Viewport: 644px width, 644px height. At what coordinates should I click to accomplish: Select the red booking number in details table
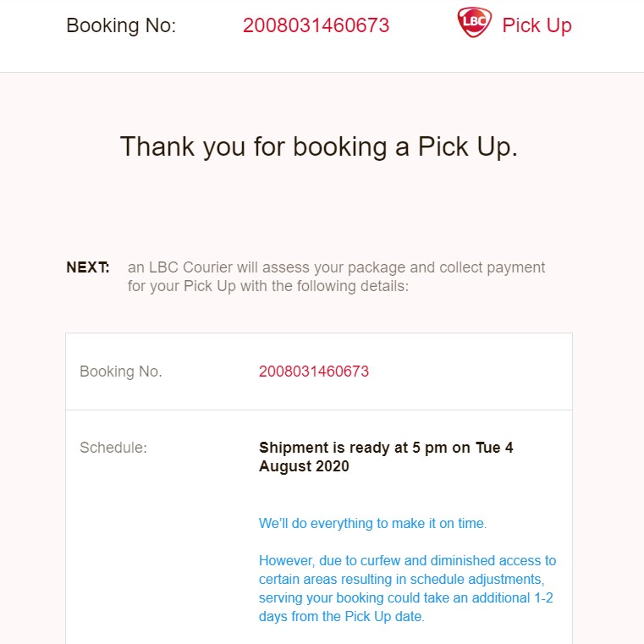314,372
